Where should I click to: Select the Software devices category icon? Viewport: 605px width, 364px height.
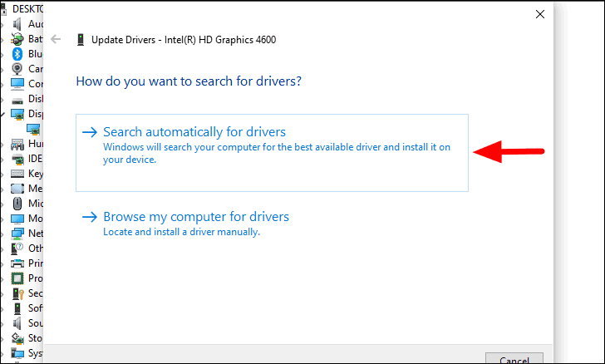coord(17,308)
